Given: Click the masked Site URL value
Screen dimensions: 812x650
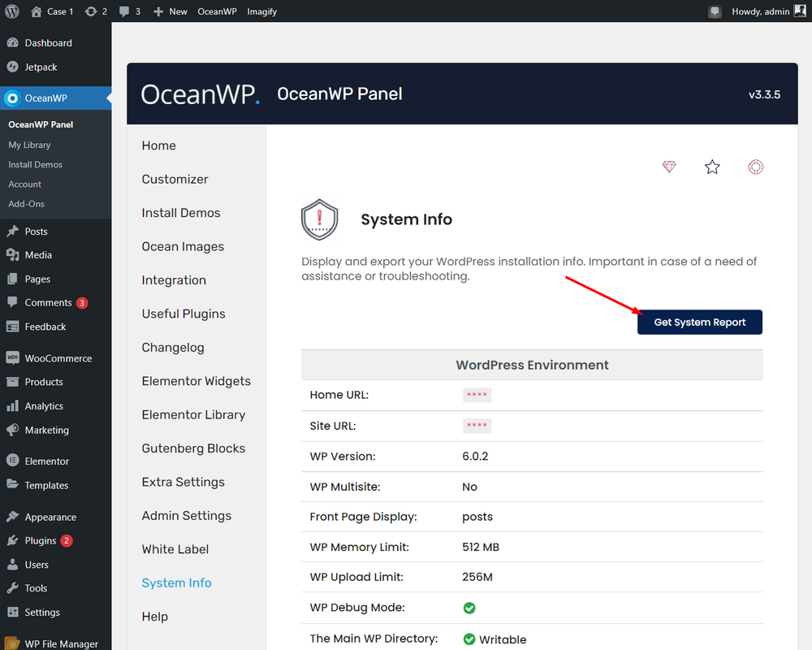Looking at the screenshot, I should tap(477, 426).
